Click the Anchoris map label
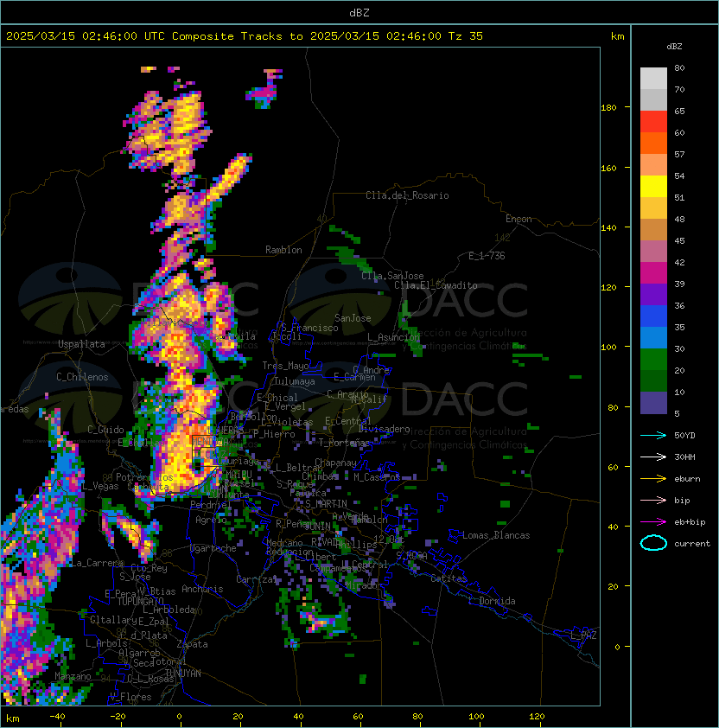This screenshot has height=728, width=719. (202, 589)
